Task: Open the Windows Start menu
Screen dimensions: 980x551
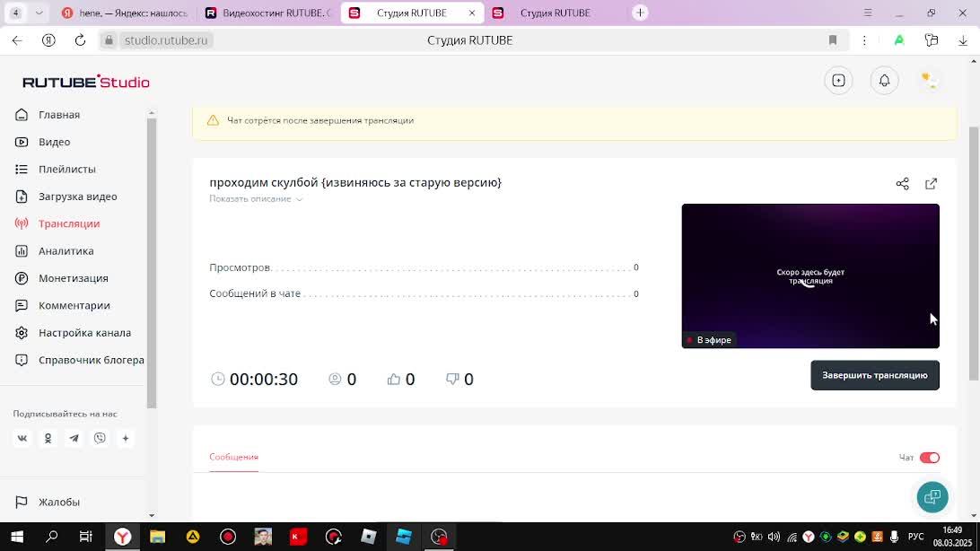Action: [17, 537]
